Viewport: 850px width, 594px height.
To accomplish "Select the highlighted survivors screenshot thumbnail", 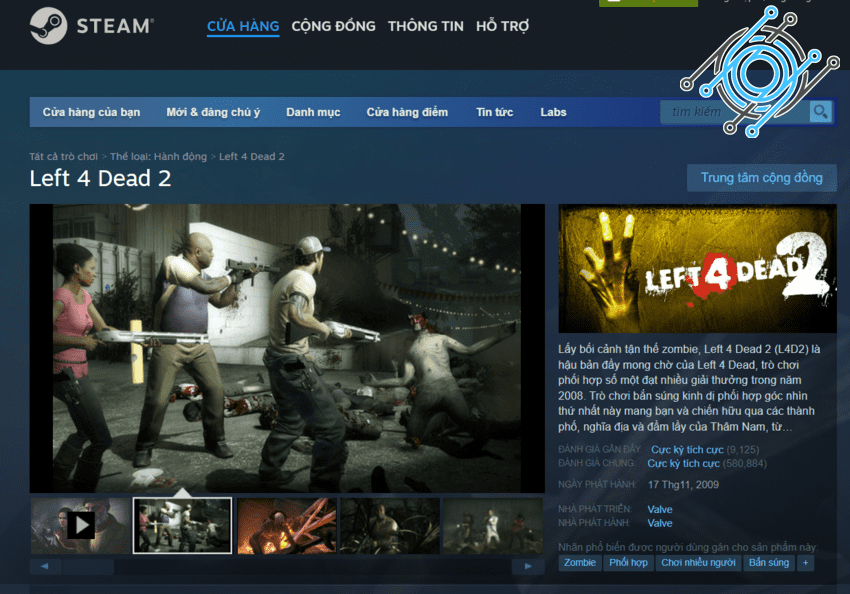I will click(182, 526).
